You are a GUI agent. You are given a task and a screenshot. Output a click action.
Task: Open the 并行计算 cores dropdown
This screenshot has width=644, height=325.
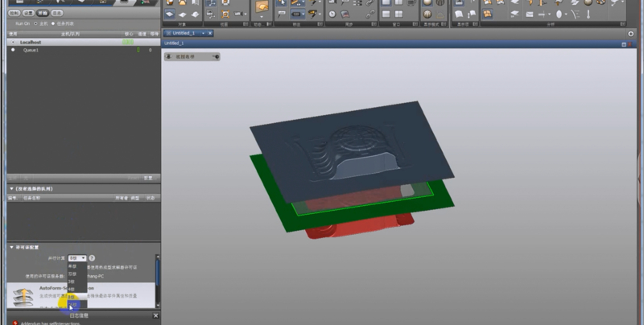click(77, 258)
